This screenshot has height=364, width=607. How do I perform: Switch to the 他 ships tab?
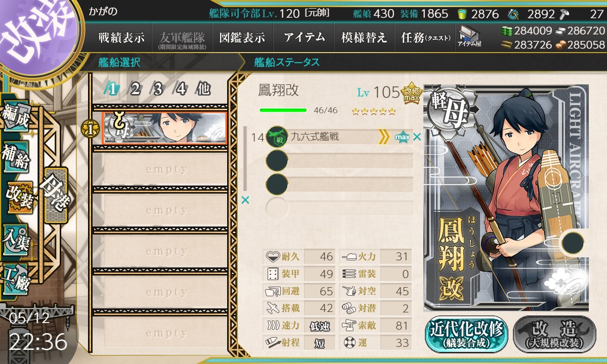203,89
